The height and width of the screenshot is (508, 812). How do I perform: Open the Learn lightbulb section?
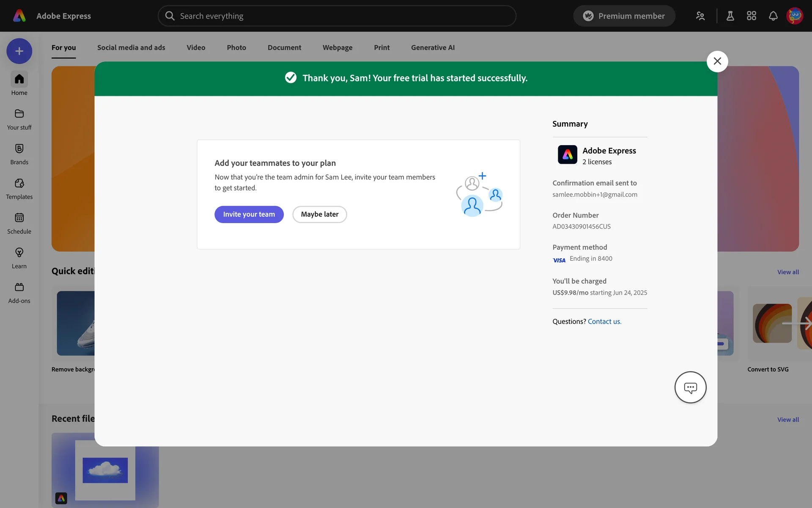pos(19,258)
